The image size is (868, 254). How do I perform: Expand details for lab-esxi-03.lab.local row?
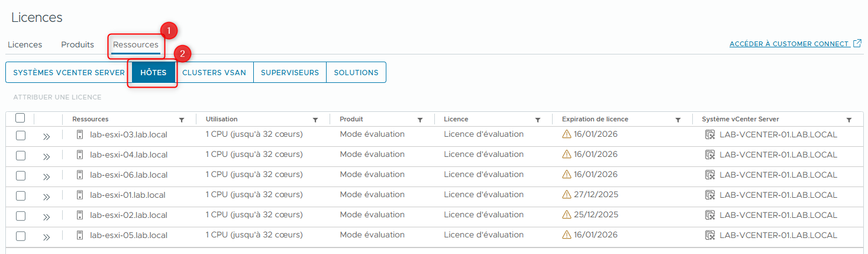(46, 136)
